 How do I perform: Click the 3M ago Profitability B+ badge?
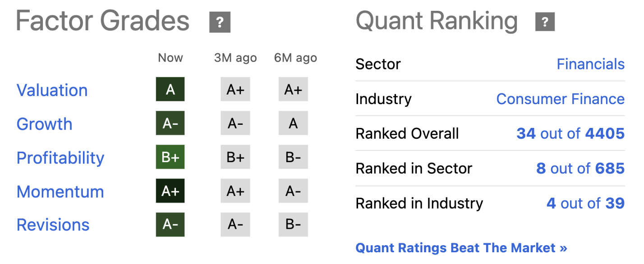pos(235,157)
